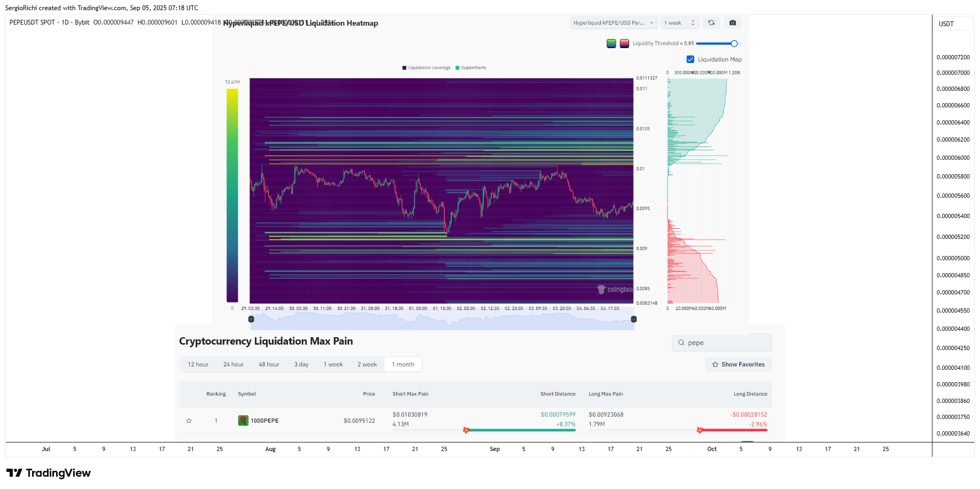
Task: Click the 1.79M long liquidation volume
Action: pos(597,424)
